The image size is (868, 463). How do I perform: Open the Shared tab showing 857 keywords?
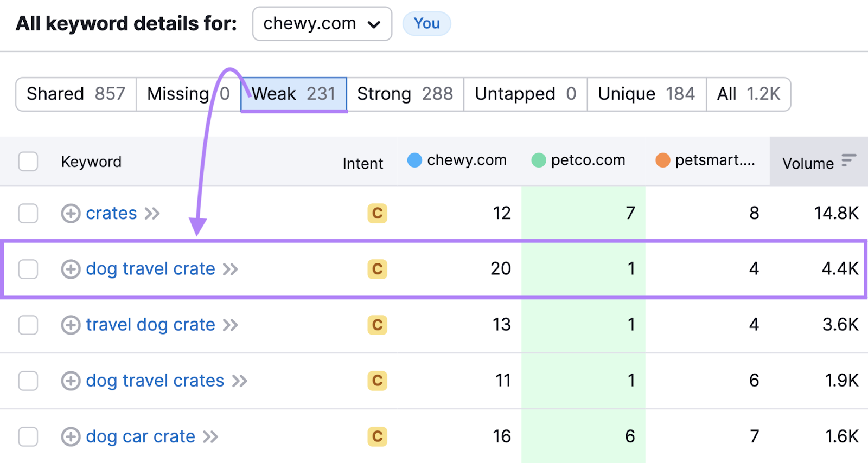(x=75, y=94)
